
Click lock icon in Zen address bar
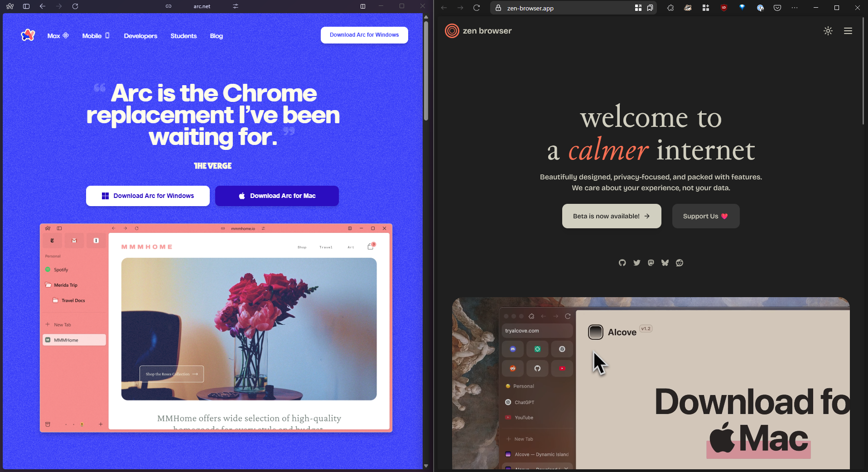[498, 8]
